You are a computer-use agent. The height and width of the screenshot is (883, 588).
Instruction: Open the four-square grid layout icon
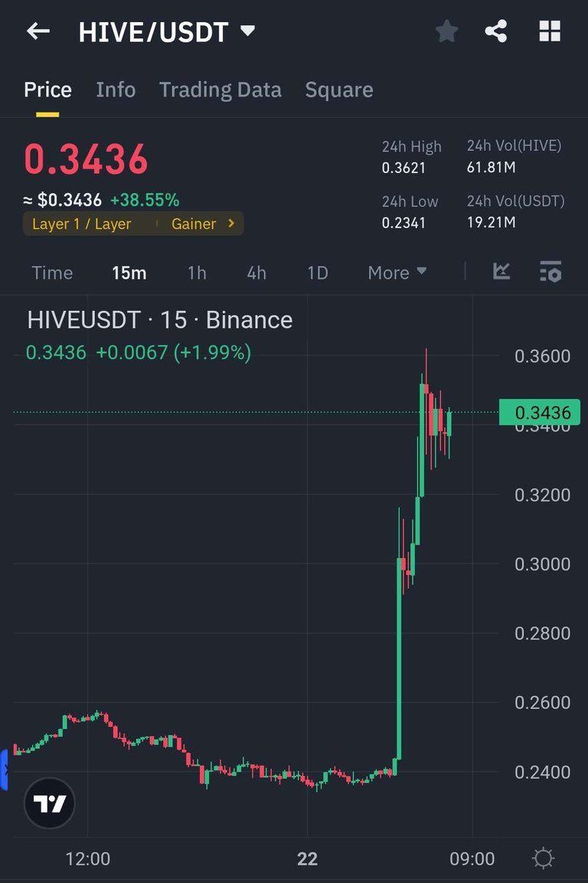pos(550,31)
